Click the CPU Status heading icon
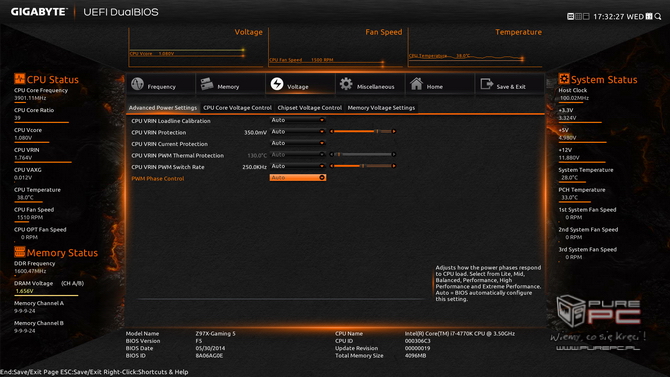The height and width of the screenshot is (377, 670). 19,79
